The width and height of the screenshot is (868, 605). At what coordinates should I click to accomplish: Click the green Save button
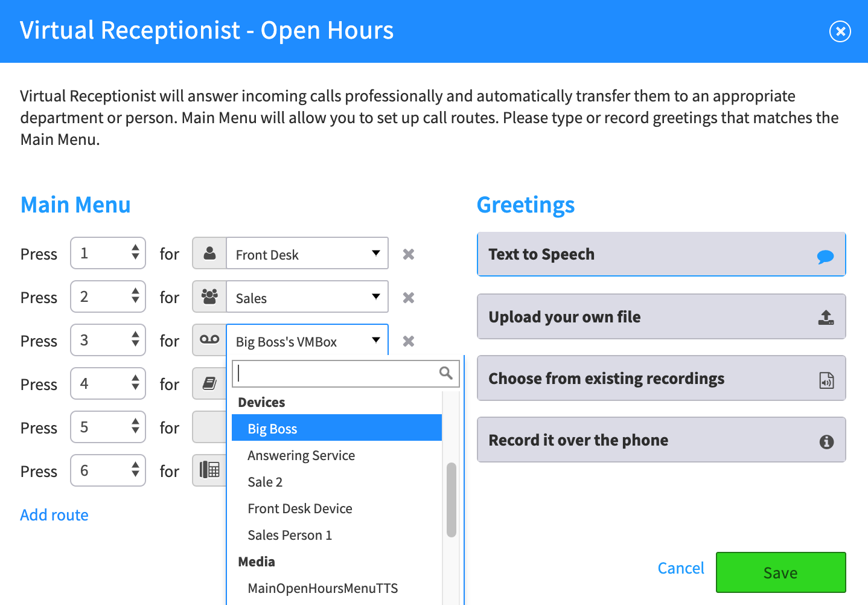[x=781, y=572]
